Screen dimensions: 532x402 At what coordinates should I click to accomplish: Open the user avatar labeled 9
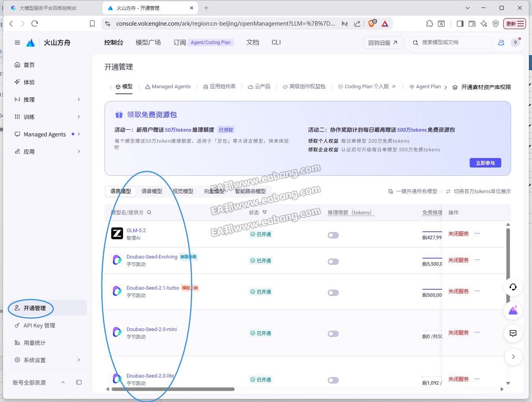point(515,43)
